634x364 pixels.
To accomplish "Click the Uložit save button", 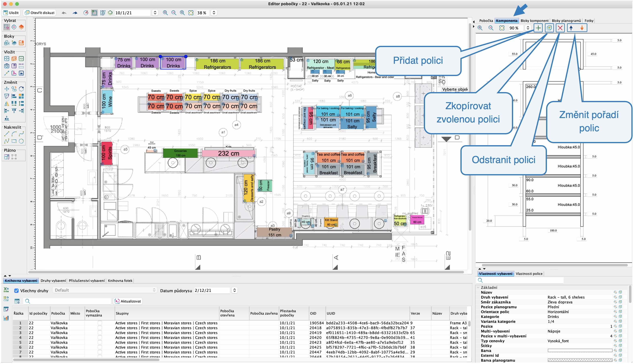I will (x=11, y=13).
